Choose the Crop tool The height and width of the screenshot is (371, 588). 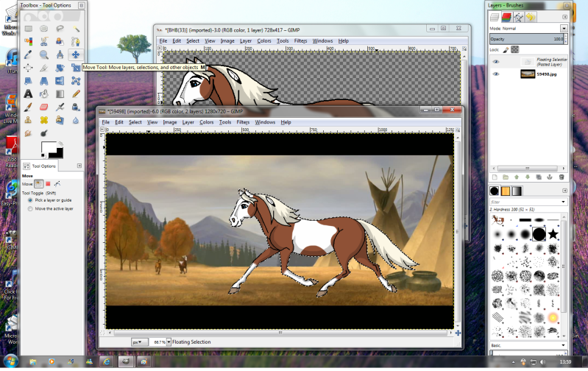tap(44, 68)
